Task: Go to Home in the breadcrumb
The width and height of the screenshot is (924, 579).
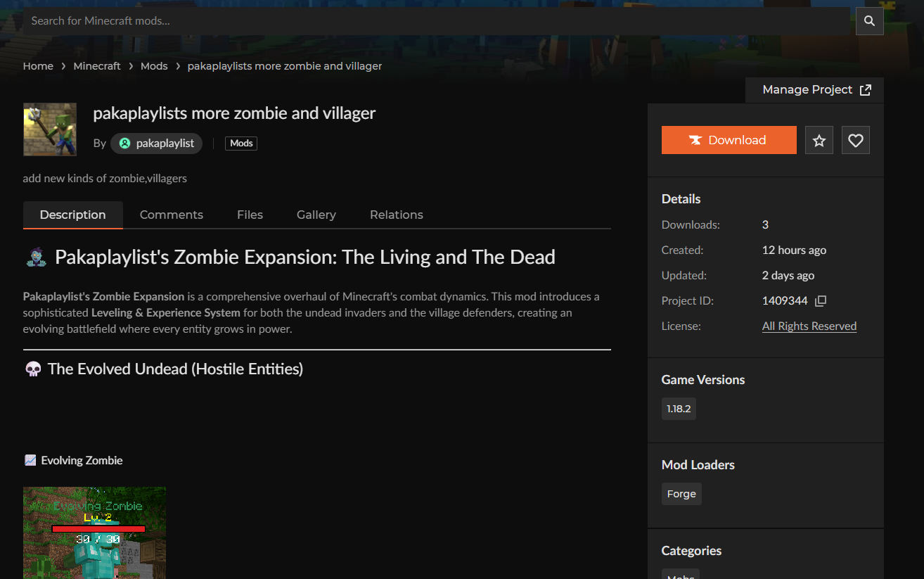Action: 38,66
